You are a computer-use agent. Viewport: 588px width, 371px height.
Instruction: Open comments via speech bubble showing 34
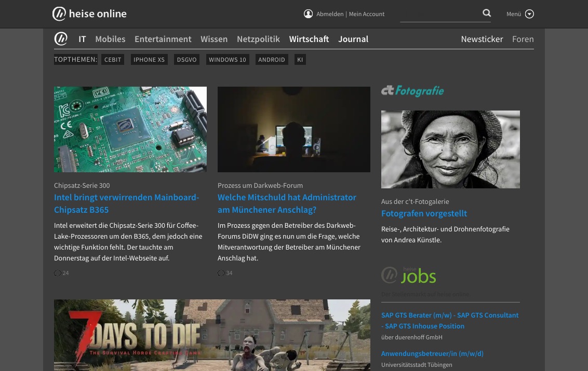click(x=221, y=273)
